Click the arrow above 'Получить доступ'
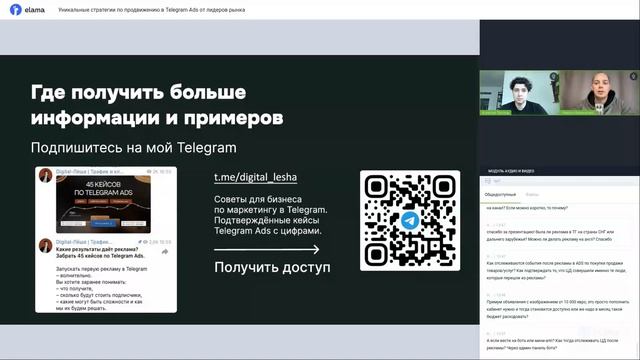 point(267,249)
